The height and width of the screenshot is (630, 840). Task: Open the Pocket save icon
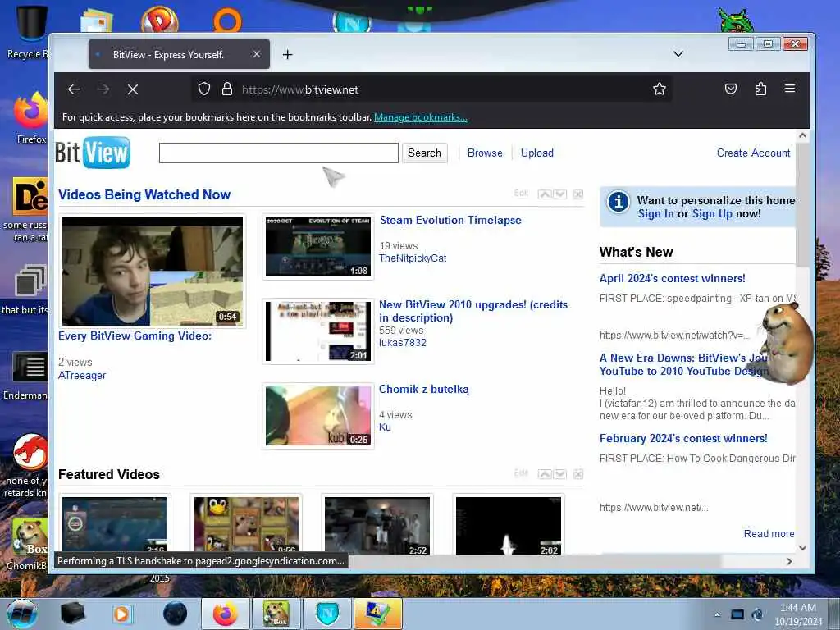coord(731,89)
